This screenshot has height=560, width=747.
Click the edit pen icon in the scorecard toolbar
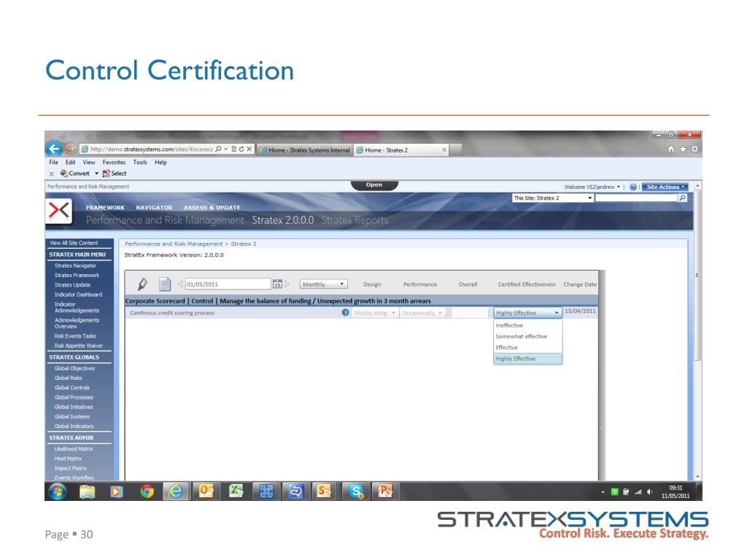point(142,284)
